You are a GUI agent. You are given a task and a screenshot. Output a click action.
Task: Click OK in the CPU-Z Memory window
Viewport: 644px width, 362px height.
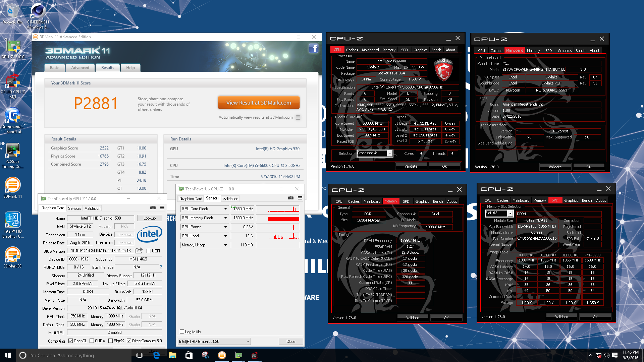pyautogui.click(x=446, y=318)
